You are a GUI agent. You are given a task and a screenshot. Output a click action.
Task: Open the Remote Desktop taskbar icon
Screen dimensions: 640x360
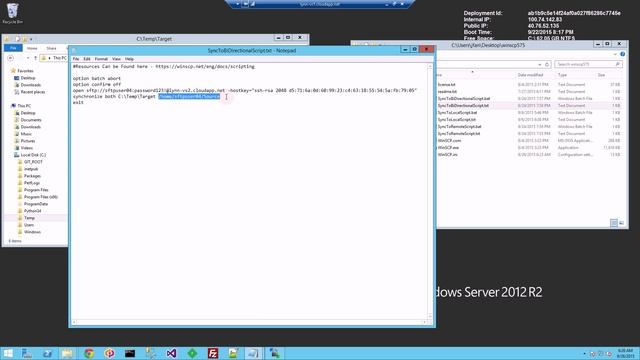tap(274, 353)
